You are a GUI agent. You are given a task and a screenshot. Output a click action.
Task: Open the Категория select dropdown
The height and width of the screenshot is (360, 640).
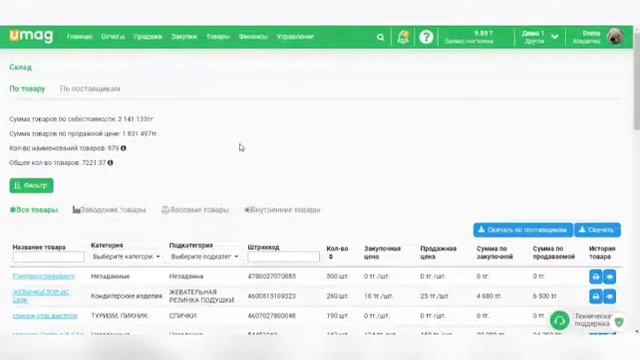pos(126,257)
